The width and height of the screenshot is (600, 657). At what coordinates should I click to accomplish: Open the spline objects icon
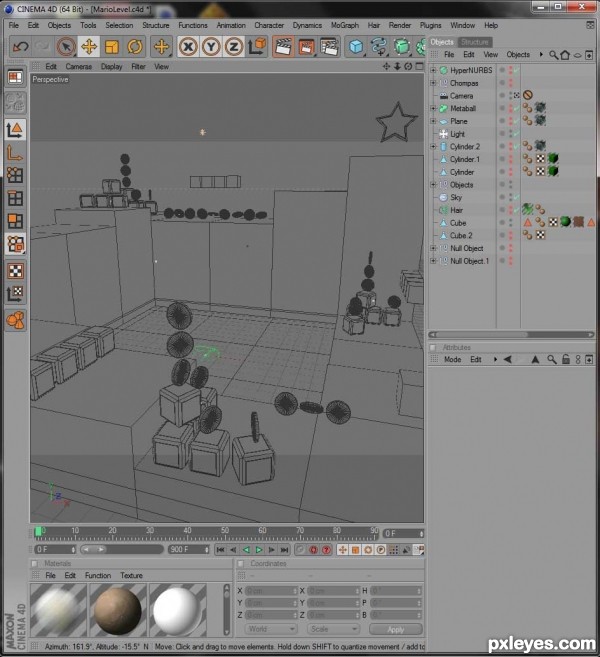click(x=379, y=47)
